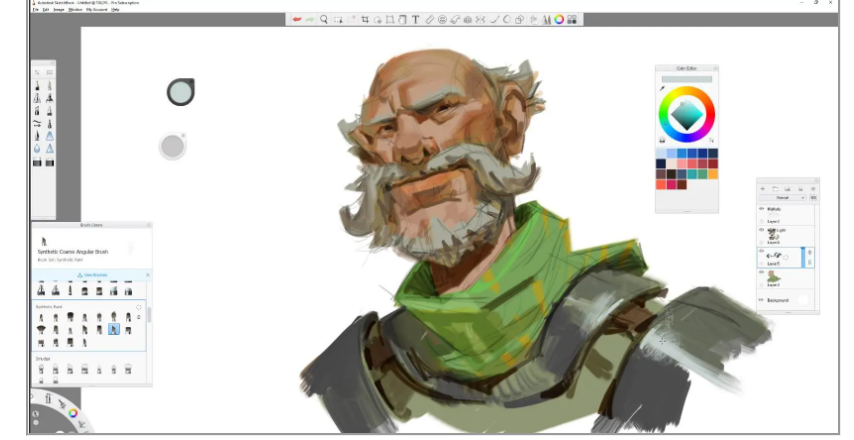
Task: Click the green Redo arrow in the toolbar
Action: click(x=310, y=20)
